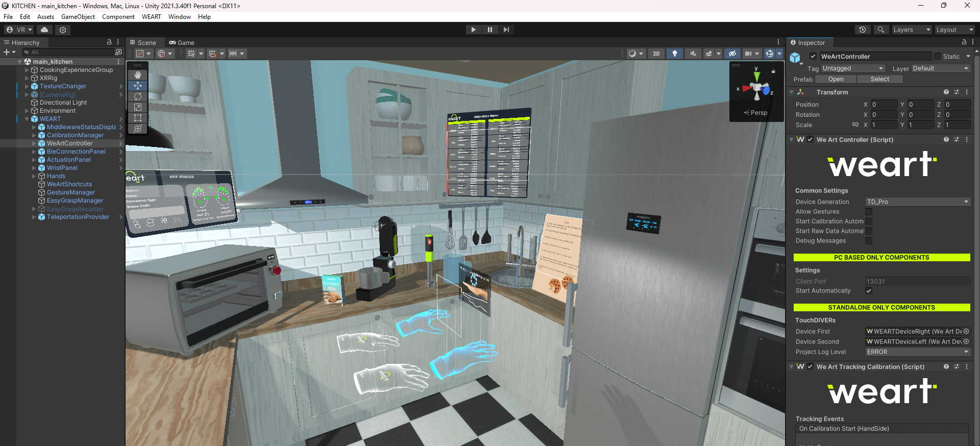Screen dimensions: 980x446
Task: Click the Step frame button
Action: coord(506,30)
